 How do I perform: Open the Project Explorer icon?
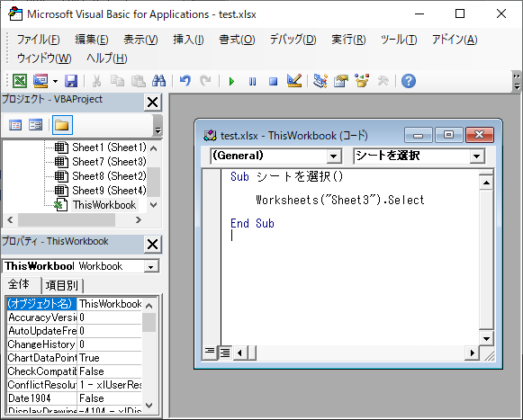320,81
